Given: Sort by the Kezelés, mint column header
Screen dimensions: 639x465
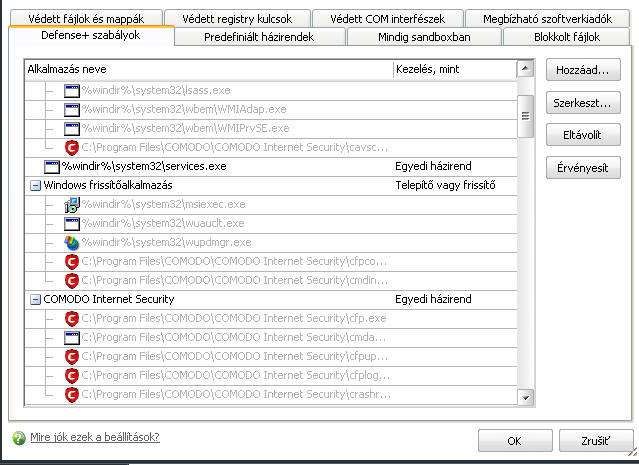Looking at the screenshot, I should 455,70.
